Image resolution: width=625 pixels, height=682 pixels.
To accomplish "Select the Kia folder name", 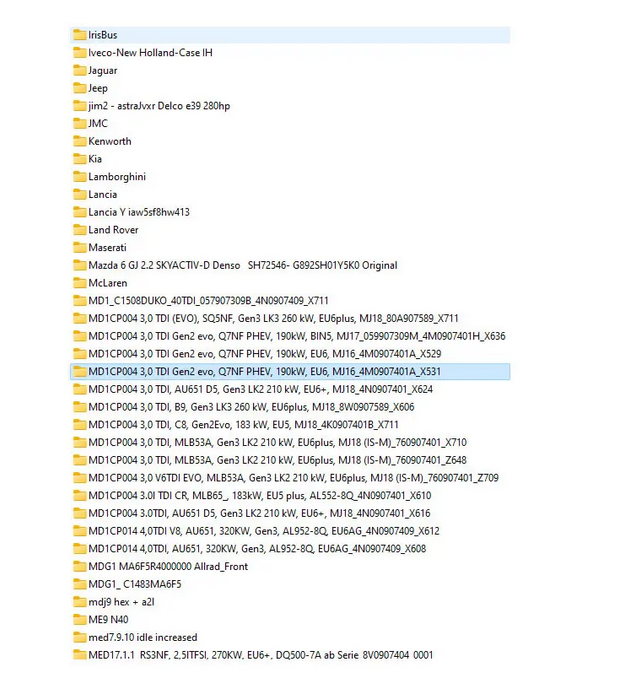I will pos(95,159).
